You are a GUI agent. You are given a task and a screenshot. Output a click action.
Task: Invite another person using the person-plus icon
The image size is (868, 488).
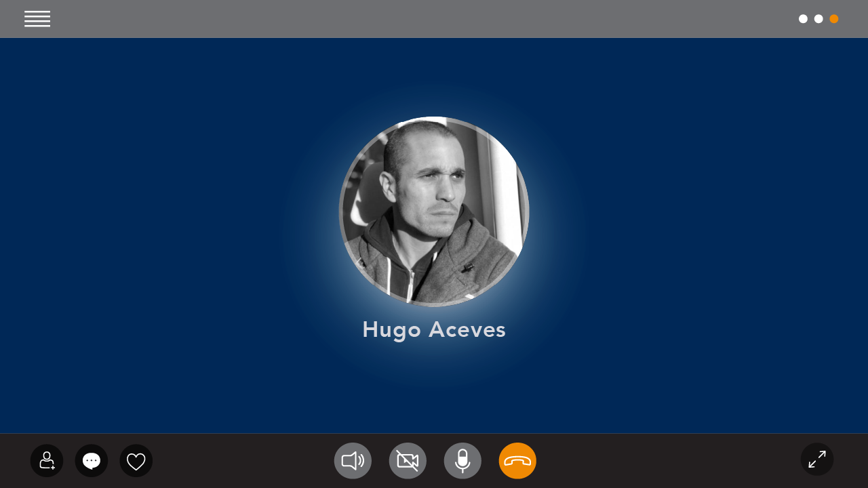coord(47,461)
